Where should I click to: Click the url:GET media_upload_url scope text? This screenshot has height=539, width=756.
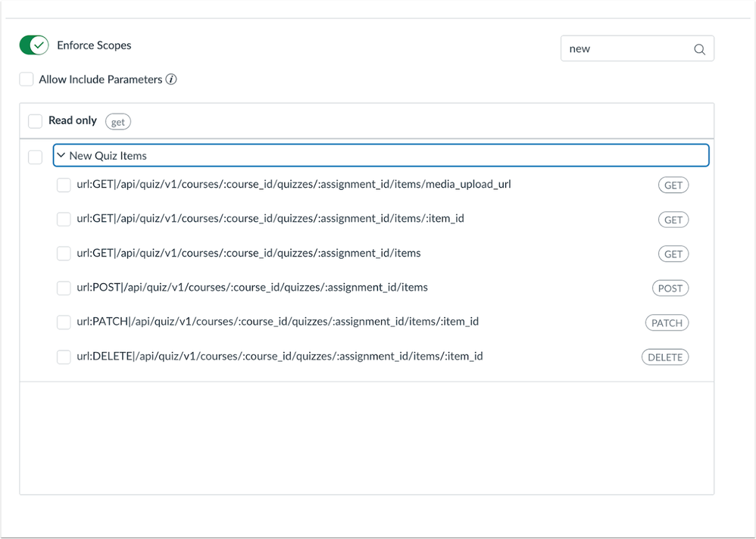(294, 185)
